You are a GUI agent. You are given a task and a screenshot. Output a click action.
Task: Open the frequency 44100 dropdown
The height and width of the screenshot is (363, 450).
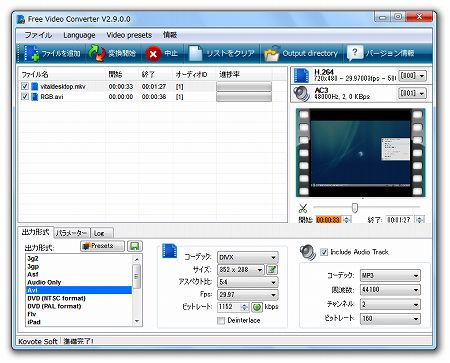pos(390,290)
